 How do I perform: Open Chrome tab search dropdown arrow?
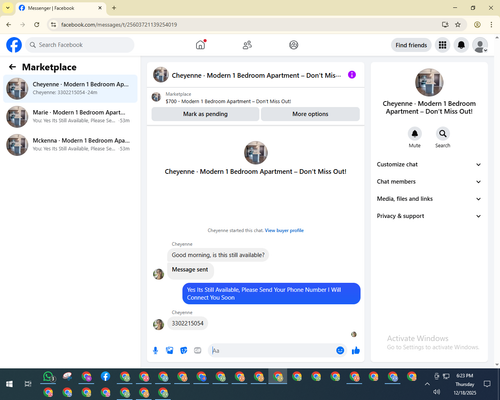point(8,8)
